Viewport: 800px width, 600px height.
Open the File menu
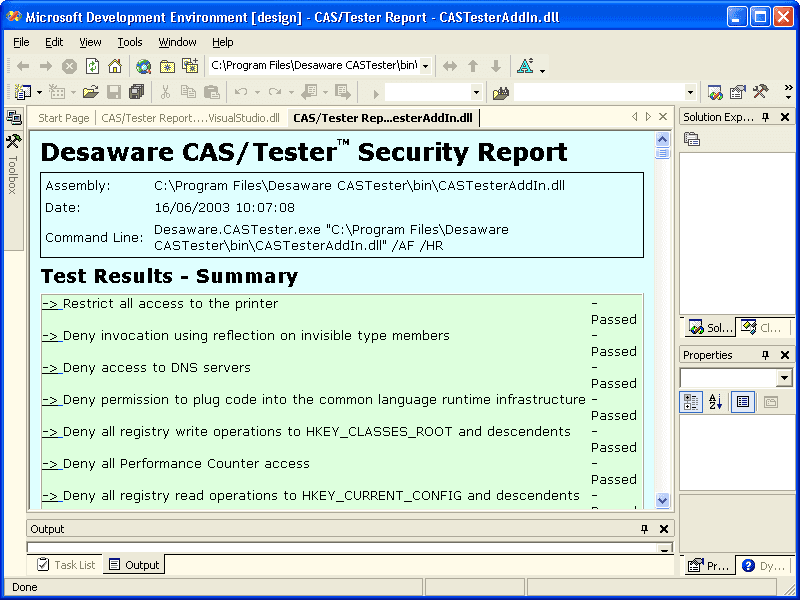click(x=21, y=42)
